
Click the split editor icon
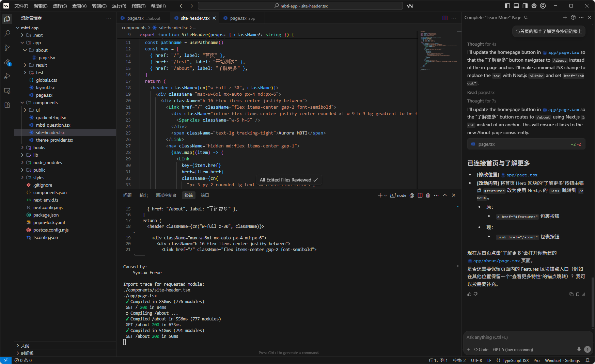tap(445, 18)
